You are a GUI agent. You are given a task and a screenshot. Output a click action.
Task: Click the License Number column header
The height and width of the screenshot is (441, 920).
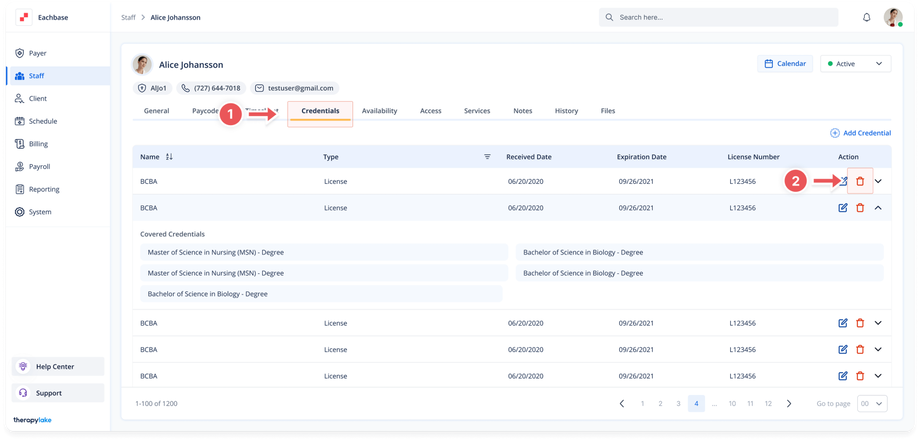pyautogui.click(x=753, y=157)
